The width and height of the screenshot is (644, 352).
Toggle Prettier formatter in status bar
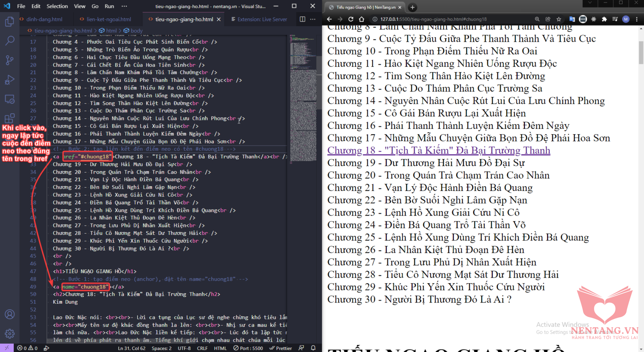(x=280, y=348)
